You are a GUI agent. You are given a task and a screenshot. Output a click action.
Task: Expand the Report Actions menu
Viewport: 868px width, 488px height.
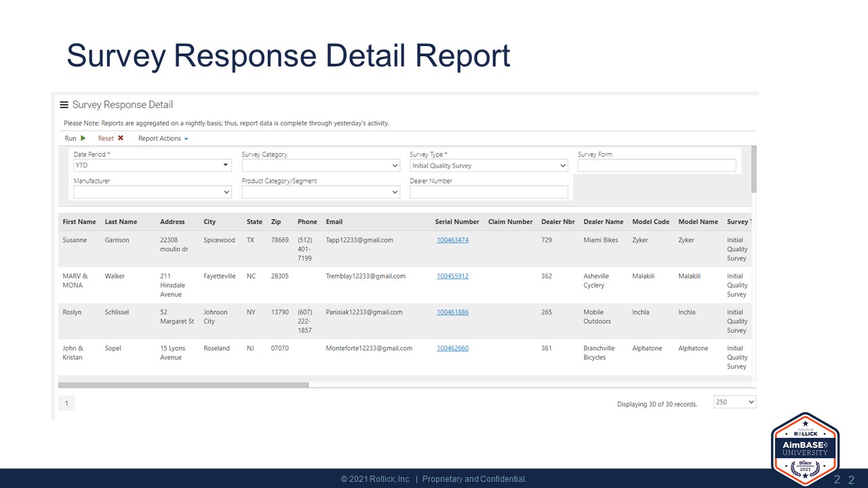(163, 138)
